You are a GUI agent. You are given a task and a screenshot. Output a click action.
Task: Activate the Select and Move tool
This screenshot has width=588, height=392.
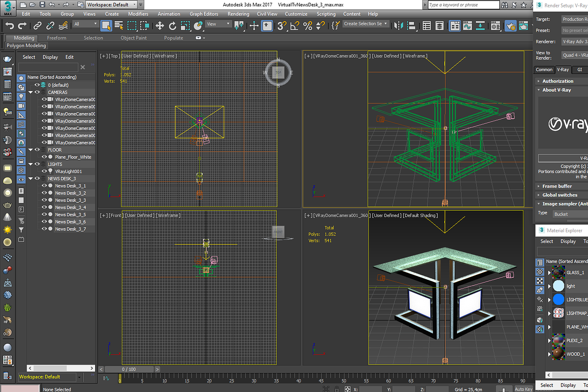tap(160, 25)
